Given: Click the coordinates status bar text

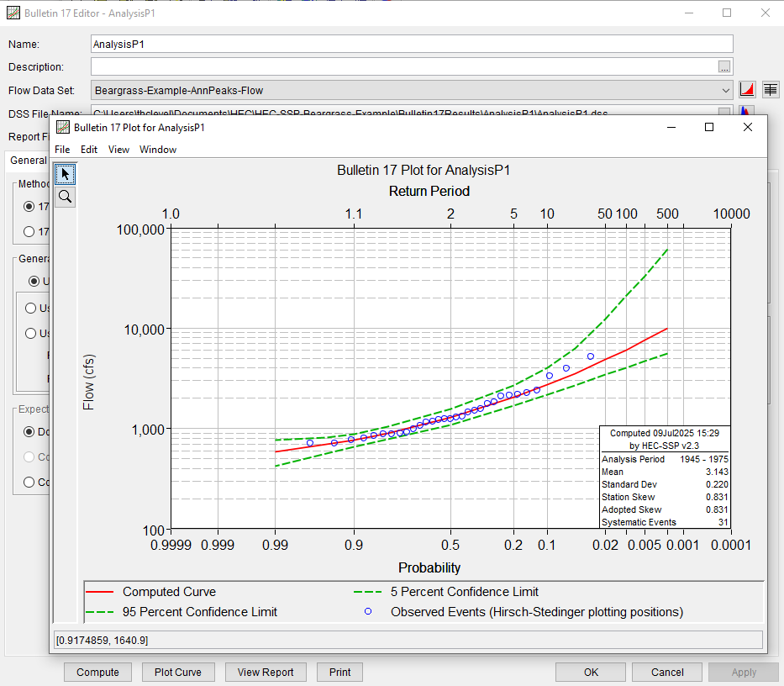Looking at the screenshot, I should pos(102,640).
